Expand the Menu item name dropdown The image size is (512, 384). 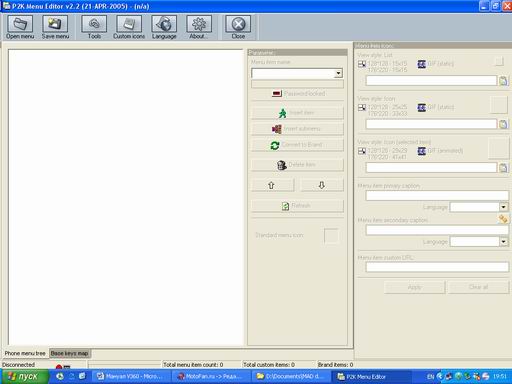pos(338,73)
